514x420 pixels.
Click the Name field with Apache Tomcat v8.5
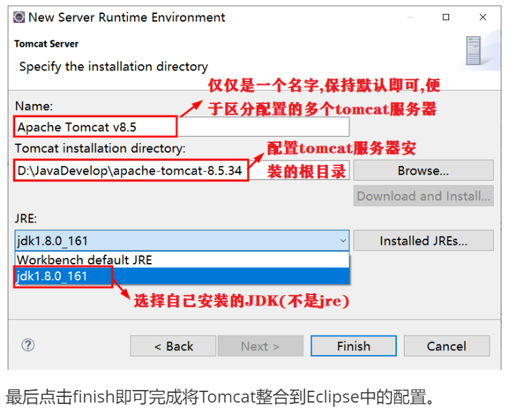click(182, 127)
